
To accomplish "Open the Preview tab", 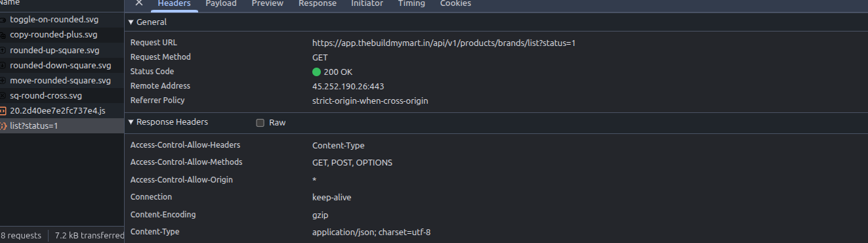I will (268, 4).
